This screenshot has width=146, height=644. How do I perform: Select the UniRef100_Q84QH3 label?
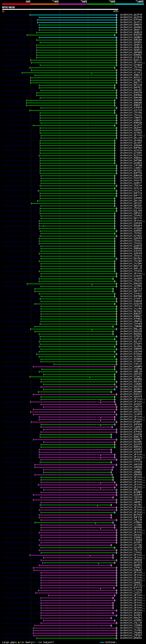click(131, 27)
